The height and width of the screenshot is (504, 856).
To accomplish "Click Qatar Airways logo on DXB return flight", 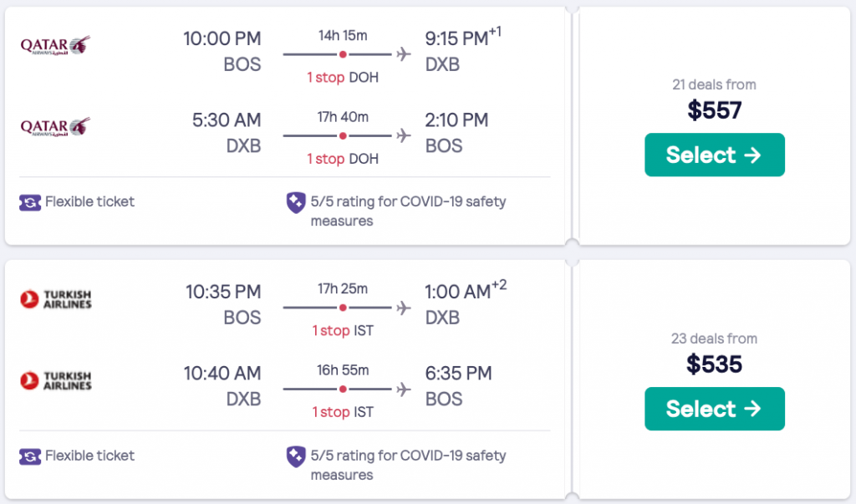I will click(55, 127).
